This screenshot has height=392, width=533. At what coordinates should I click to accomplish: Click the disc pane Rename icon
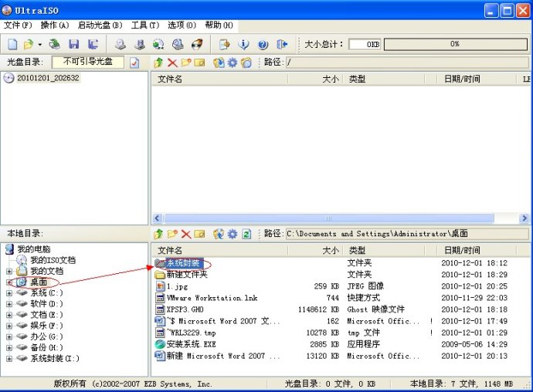click(199, 63)
